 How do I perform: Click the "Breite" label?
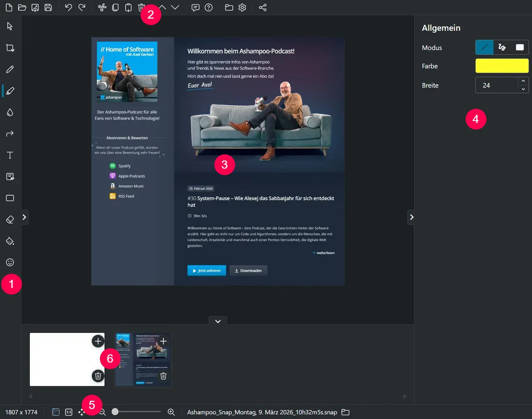pos(430,85)
